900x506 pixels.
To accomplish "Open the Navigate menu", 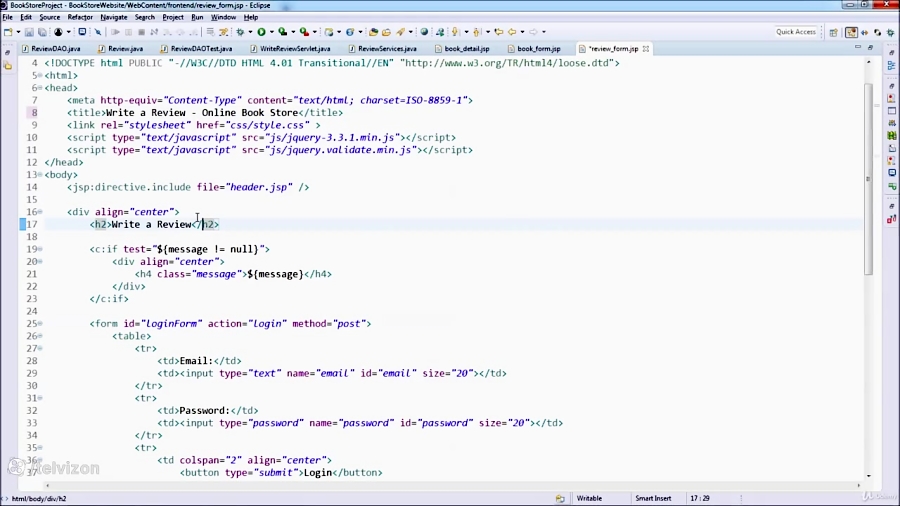I will tap(114, 17).
